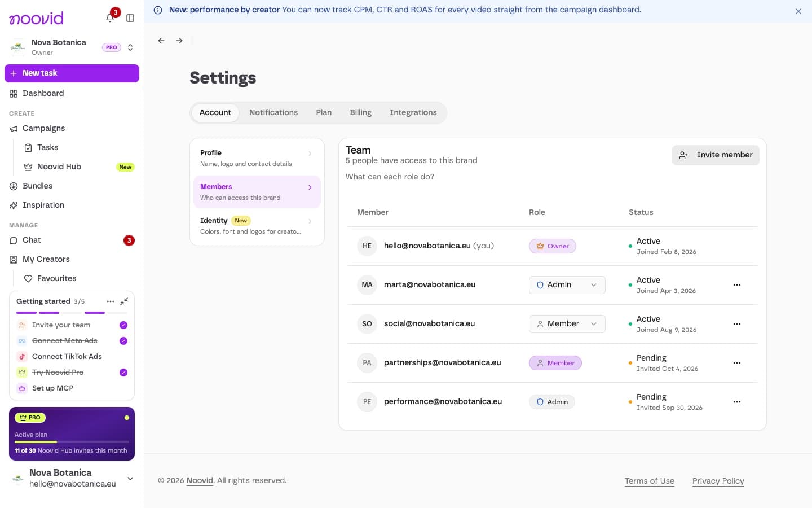Open Inspiration section
Image resolution: width=812 pixels, height=508 pixels.
[72, 205]
